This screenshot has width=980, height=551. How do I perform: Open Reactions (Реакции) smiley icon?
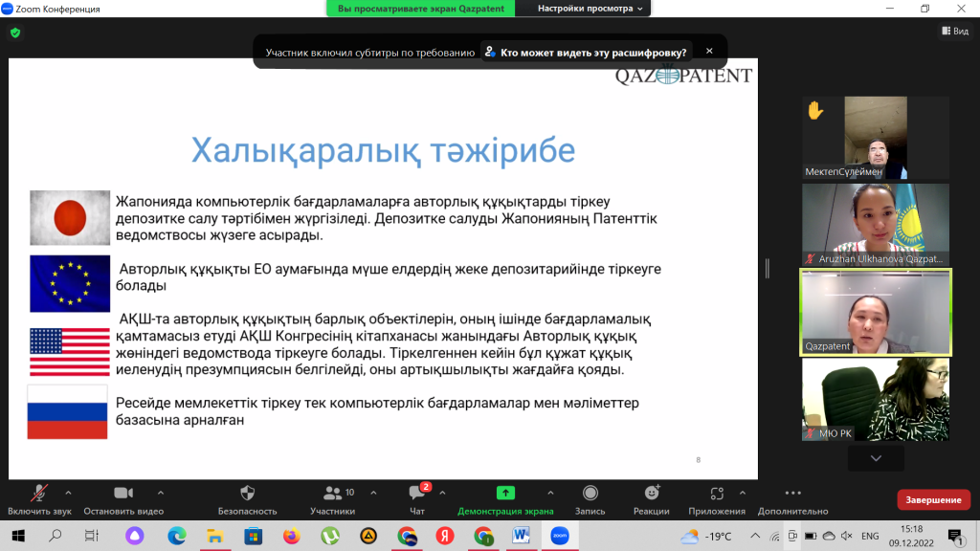[x=652, y=494]
